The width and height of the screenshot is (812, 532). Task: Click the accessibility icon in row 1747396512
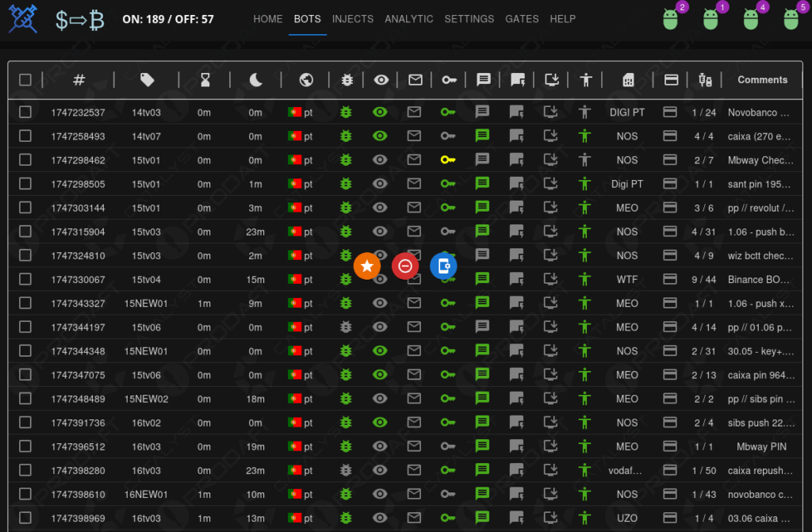584,446
